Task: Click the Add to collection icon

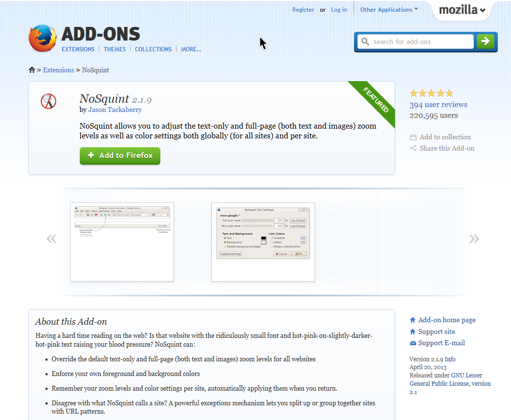Action: pyautogui.click(x=413, y=137)
